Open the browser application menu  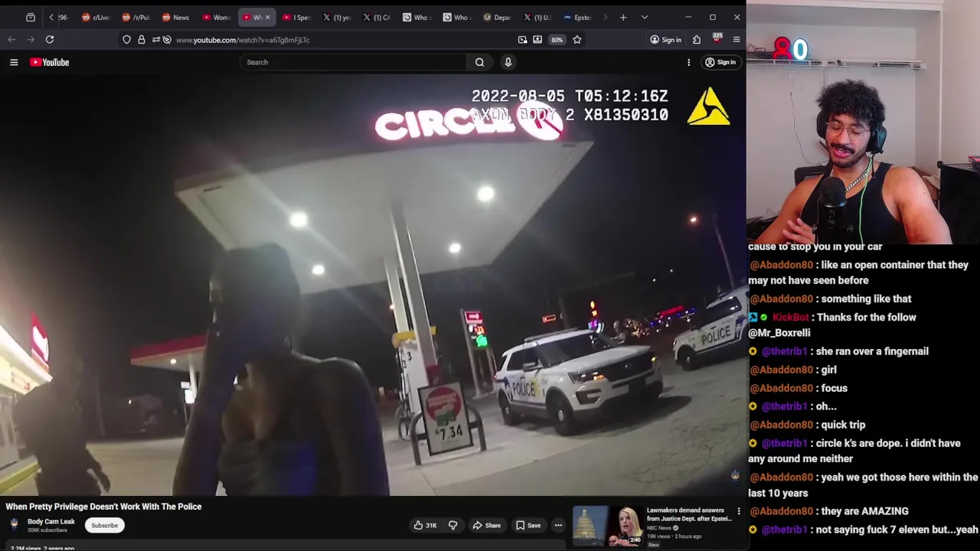737,40
